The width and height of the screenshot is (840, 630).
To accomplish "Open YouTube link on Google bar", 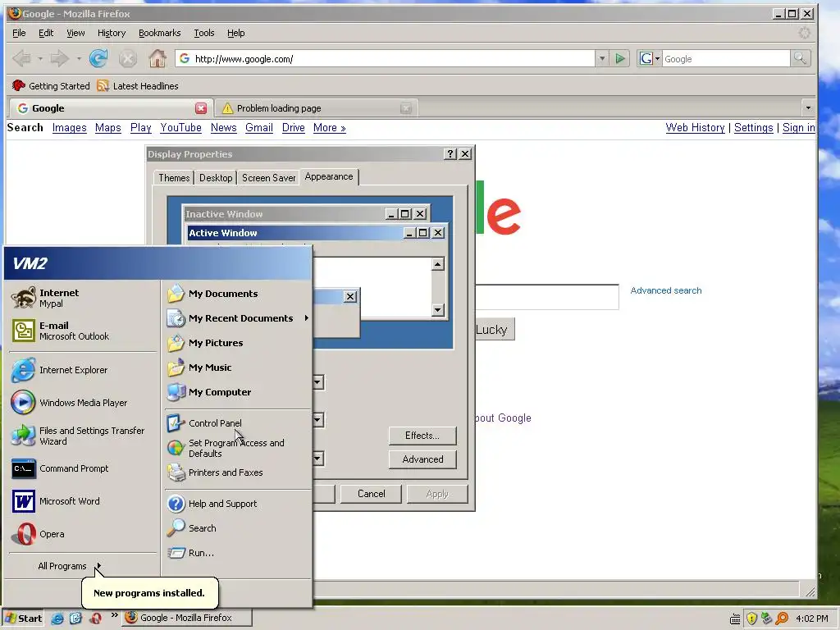I will 180,127.
